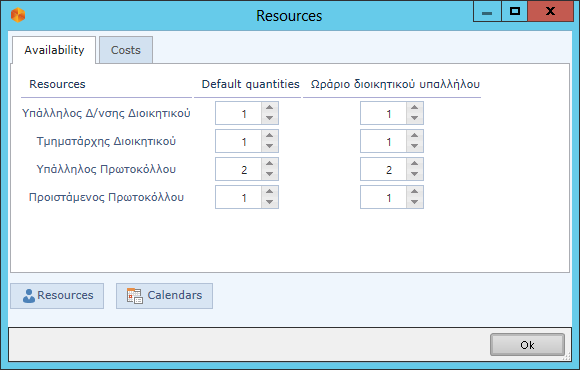Focus Ωράριο field for Τμηματάρχης Διοικητικού
580x370 pixels.
point(384,141)
